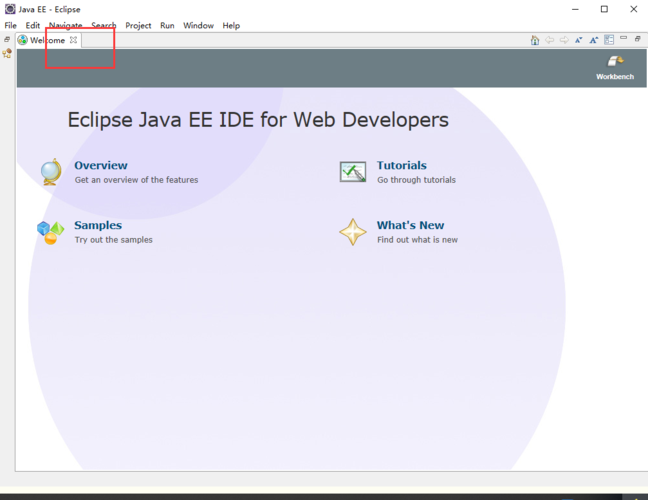Viewport: 648px width, 500px height.
Task: Open the Project menu
Action: coord(138,26)
